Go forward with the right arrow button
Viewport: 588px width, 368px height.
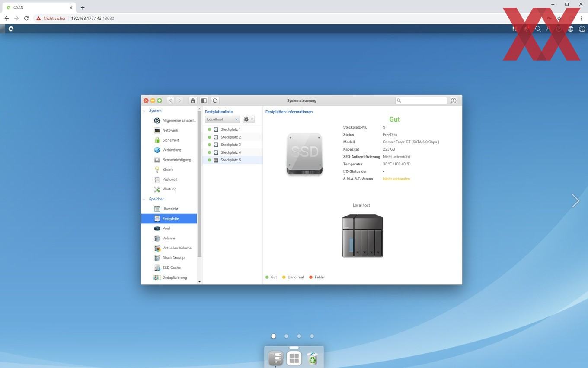click(x=180, y=100)
